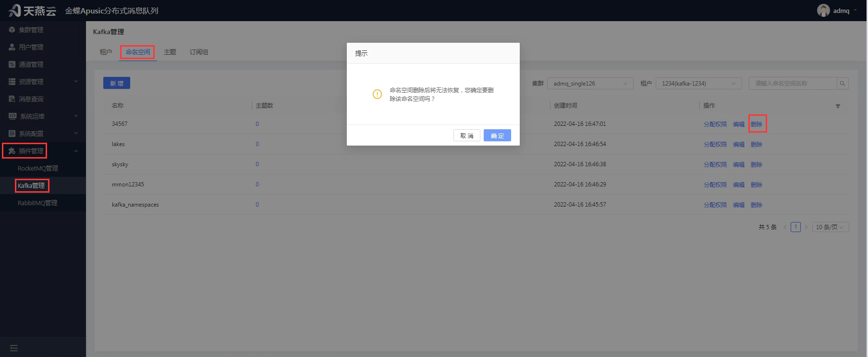
Task: Click 编辑 for mmon12345
Action: 739,185
